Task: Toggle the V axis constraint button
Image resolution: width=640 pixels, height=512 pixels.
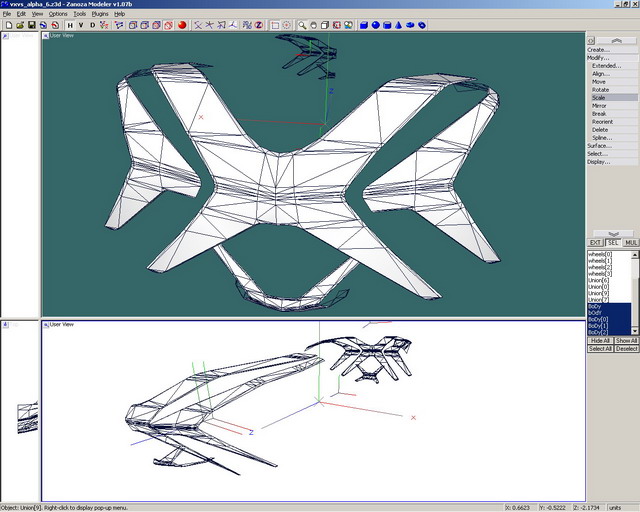Action: 81,25
